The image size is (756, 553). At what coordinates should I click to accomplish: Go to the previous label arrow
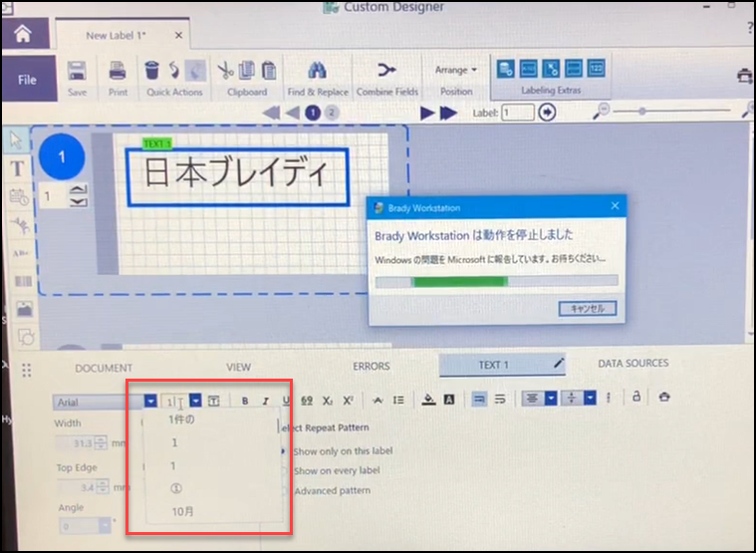(x=292, y=113)
